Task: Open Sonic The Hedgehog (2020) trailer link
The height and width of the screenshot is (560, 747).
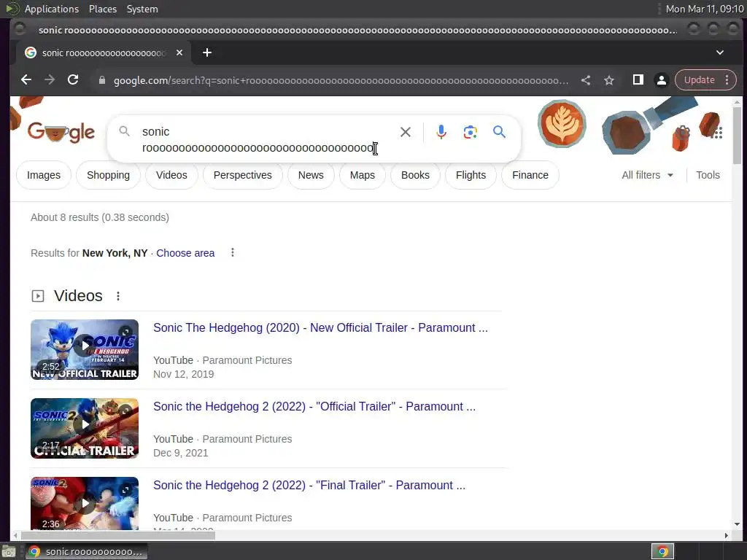Action: [320, 327]
